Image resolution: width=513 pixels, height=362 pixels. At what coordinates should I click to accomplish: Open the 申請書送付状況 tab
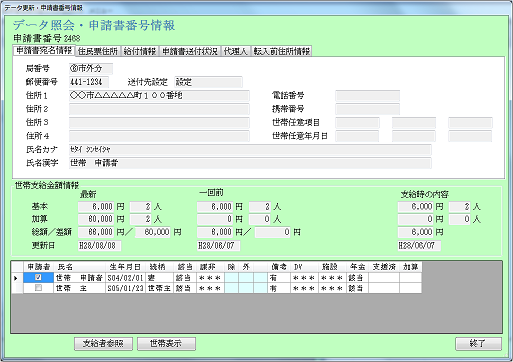(x=190, y=51)
